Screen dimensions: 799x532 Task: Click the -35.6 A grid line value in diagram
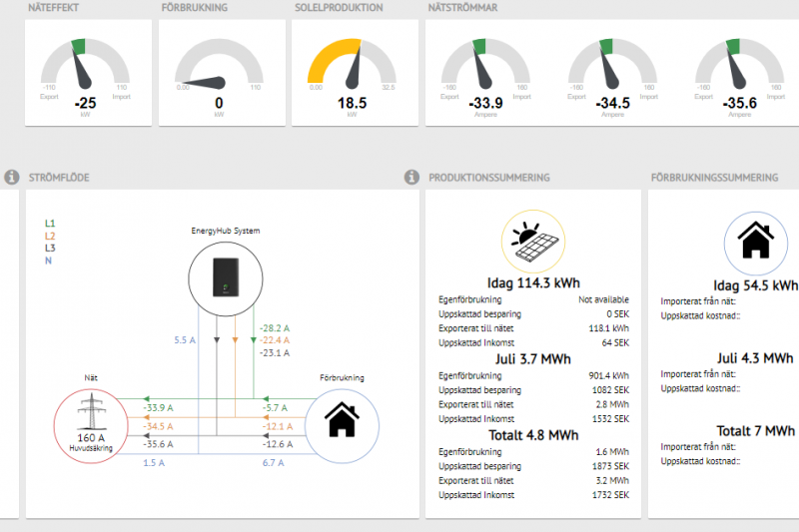coord(158,444)
